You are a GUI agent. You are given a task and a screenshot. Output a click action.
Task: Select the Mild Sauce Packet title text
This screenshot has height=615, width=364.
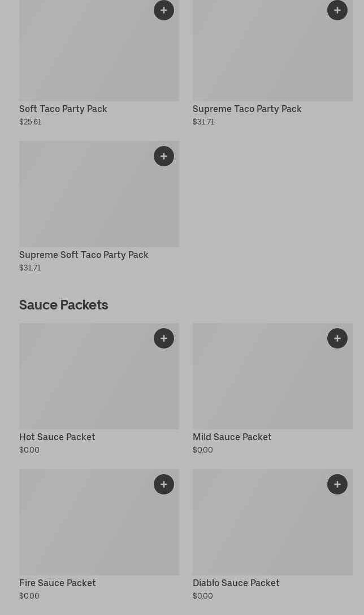232,437
